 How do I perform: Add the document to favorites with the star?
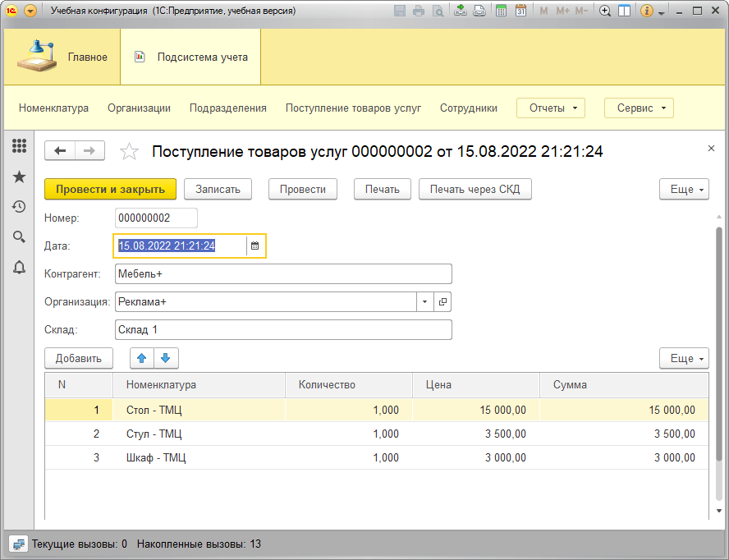129,151
